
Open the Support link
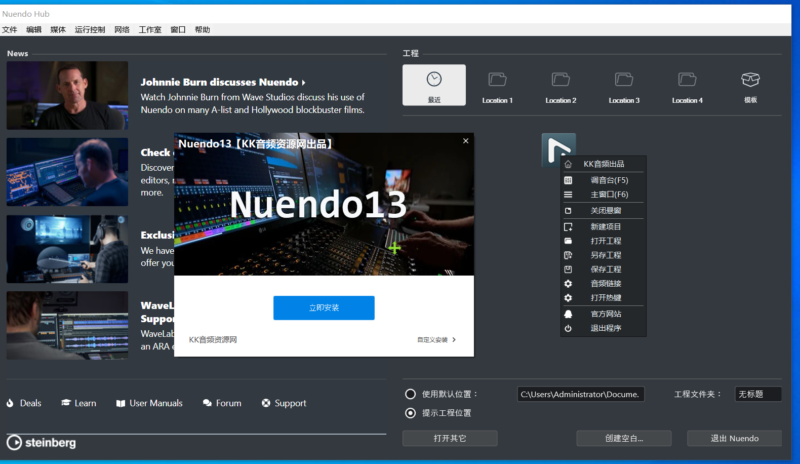[x=284, y=403]
